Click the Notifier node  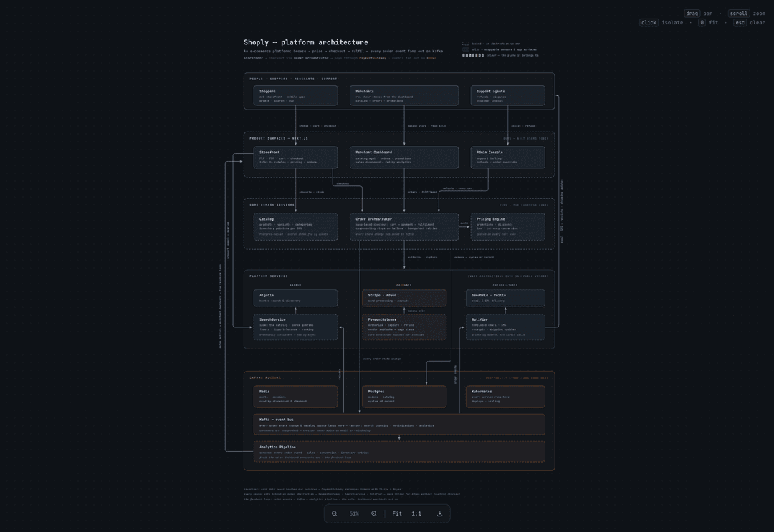click(x=505, y=327)
